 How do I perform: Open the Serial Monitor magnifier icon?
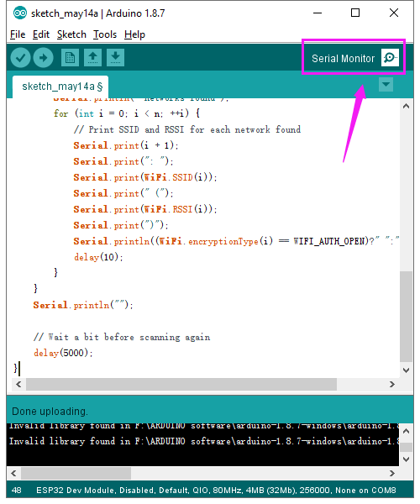tap(390, 58)
